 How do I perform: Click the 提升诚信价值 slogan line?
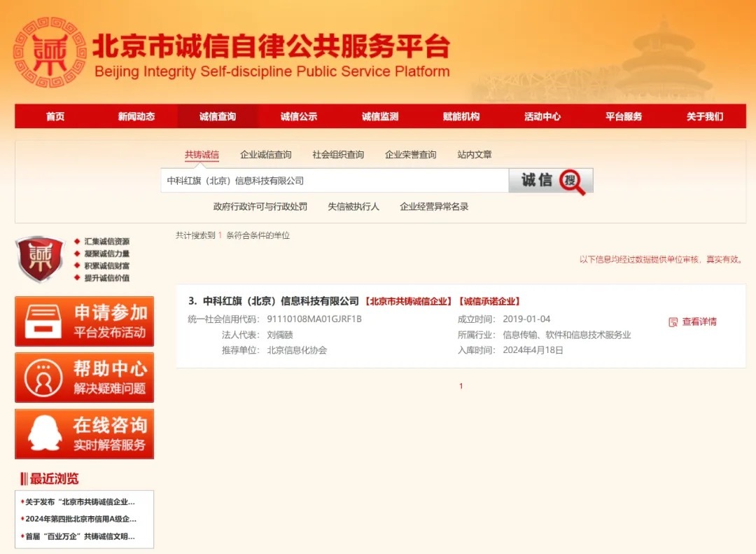107,278
